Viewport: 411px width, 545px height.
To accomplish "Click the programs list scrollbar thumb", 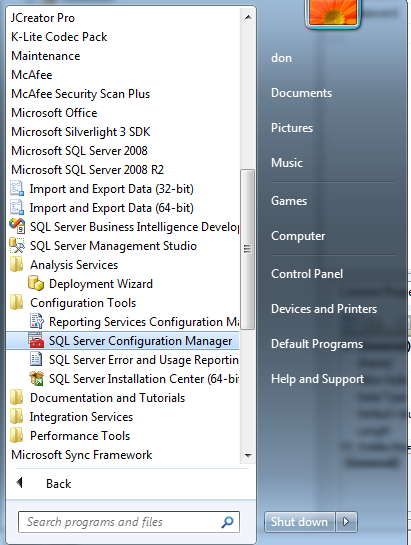I will 247,249.
